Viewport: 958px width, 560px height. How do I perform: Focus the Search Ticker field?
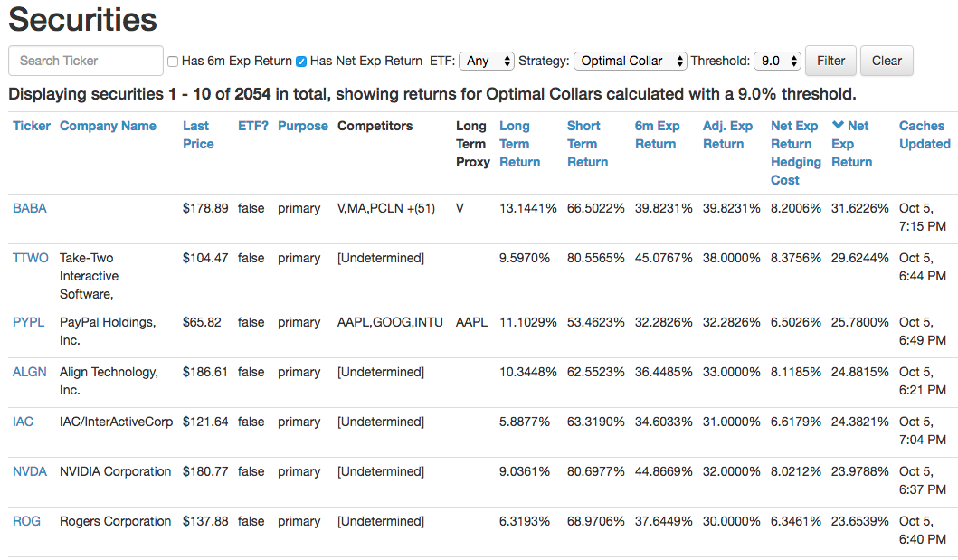click(86, 61)
